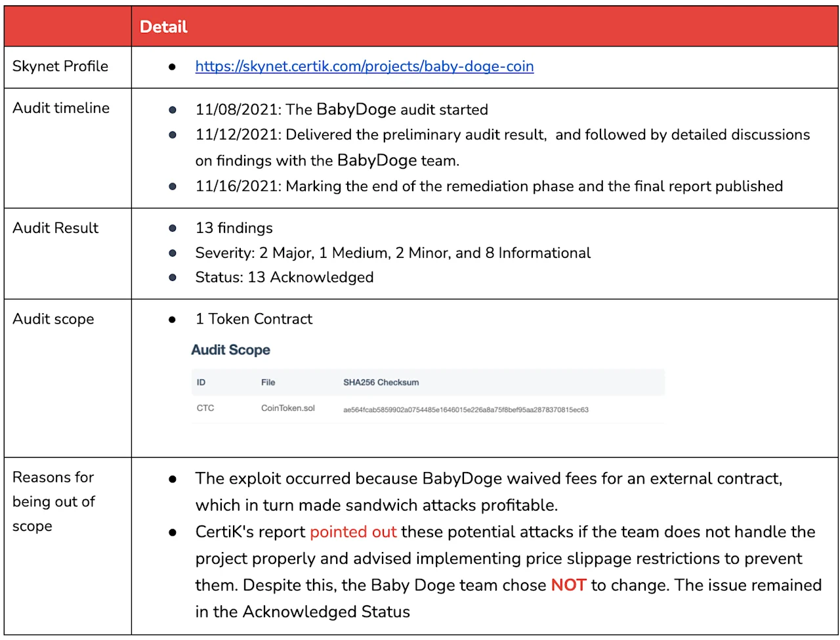Click the 'Severity: 2 Major' line
The width and height of the screenshot is (840, 640).
392,253
